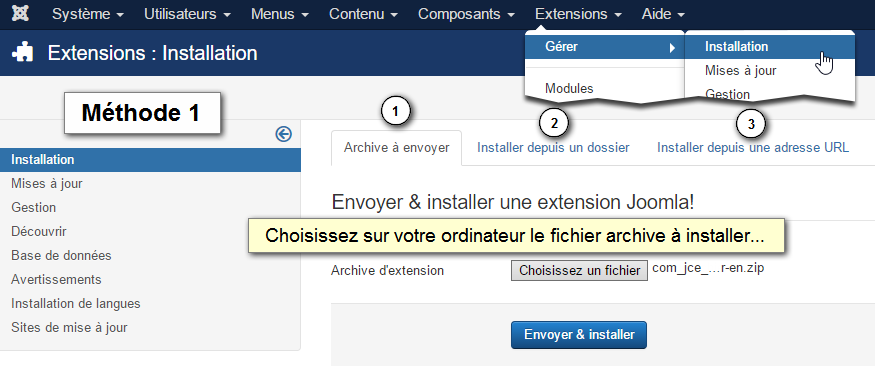Select Mises à jour in the submenu
This screenshot has width=875, height=366.
coord(740,71)
